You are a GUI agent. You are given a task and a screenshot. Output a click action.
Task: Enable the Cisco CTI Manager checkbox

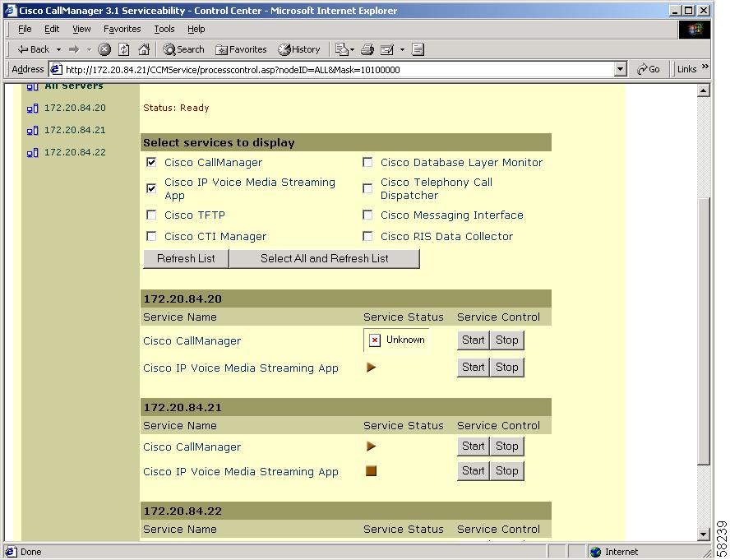click(x=151, y=236)
